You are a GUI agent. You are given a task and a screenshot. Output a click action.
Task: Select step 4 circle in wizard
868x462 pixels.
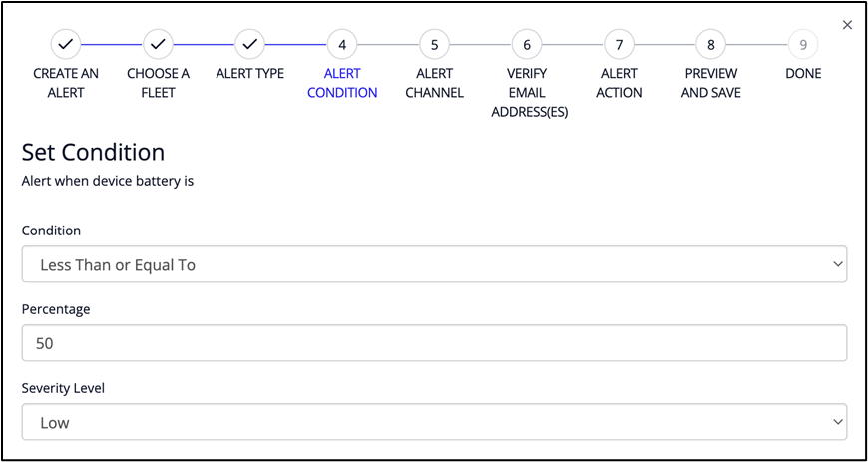342,44
